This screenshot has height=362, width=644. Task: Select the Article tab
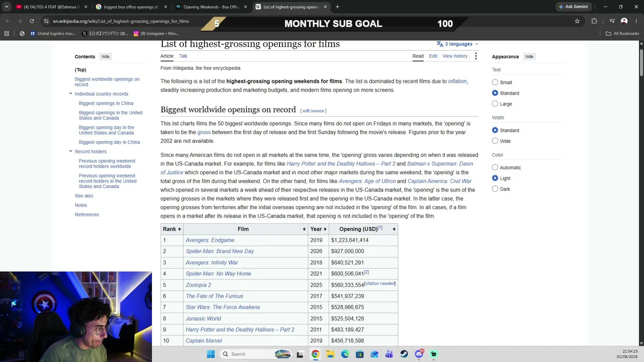point(167,56)
